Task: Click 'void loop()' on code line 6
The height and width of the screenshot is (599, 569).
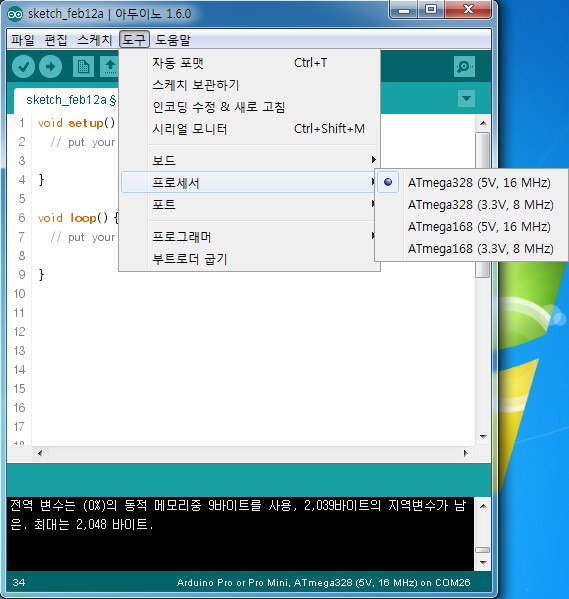Action: tap(73, 218)
